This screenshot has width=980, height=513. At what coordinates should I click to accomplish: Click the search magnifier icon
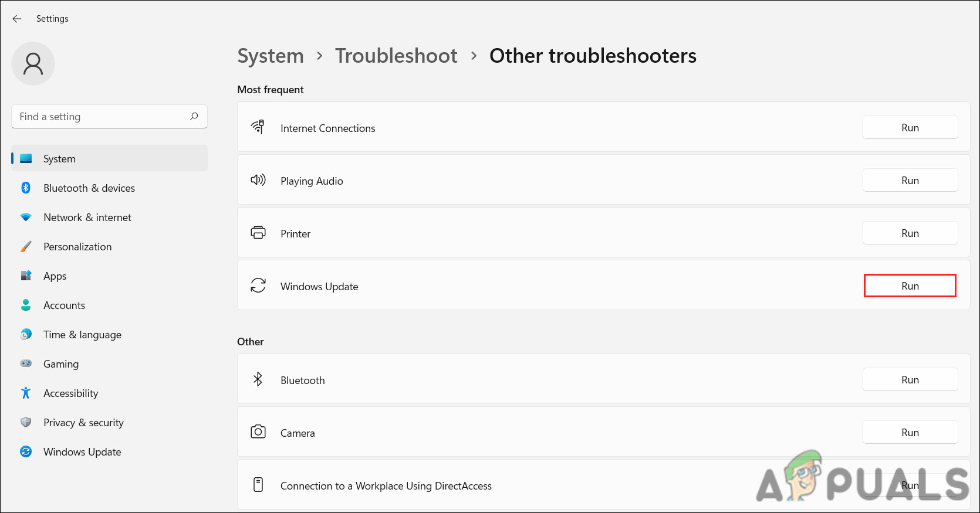[x=194, y=116]
